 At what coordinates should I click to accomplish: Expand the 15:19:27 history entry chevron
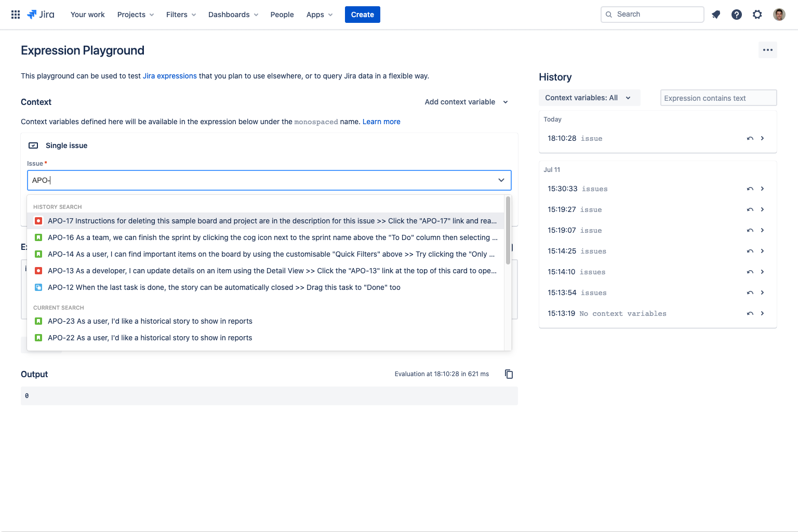(762, 209)
